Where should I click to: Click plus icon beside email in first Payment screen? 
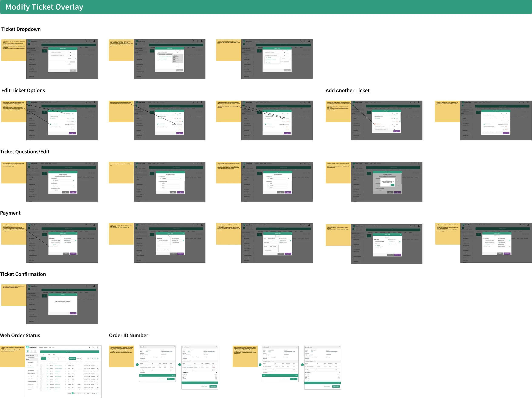coord(76,241)
